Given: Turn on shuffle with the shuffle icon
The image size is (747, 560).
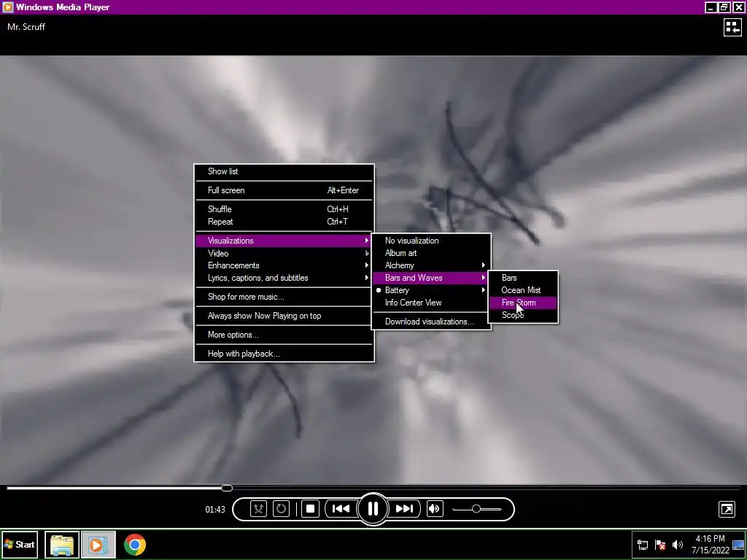Looking at the screenshot, I should (258, 508).
